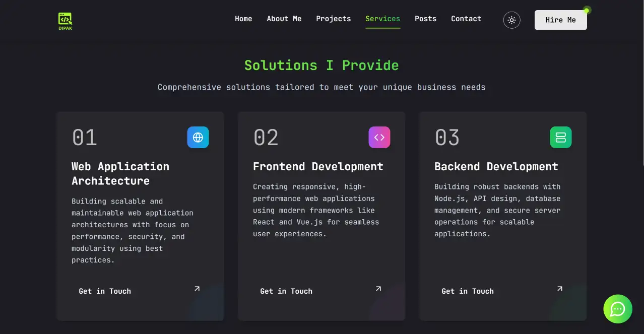Image resolution: width=644 pixels, height=334 pixels.
Task: Click the green status dot on Hire Me
Action: tap(586, 10)
